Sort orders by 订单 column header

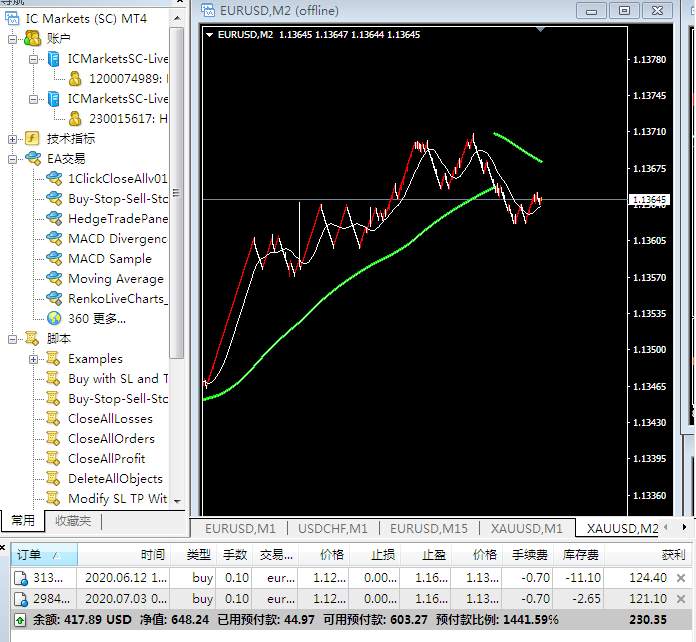click(44, 555)
